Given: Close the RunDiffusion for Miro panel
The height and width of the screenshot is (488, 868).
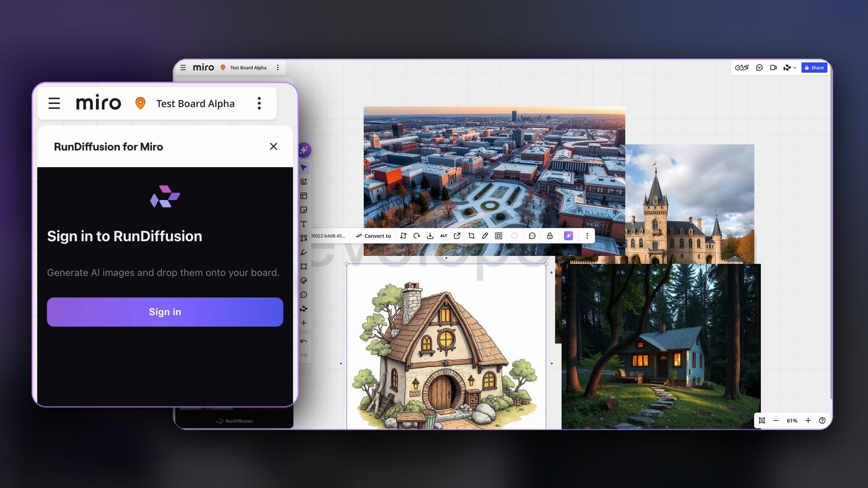Looking at the screenshot, I should [274, 146].
